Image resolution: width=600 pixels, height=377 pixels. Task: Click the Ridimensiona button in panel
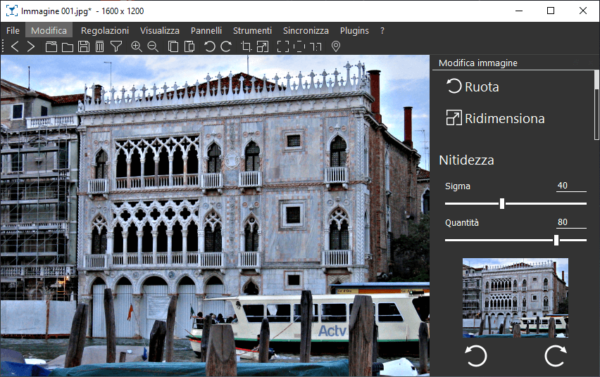pos(495,118)
